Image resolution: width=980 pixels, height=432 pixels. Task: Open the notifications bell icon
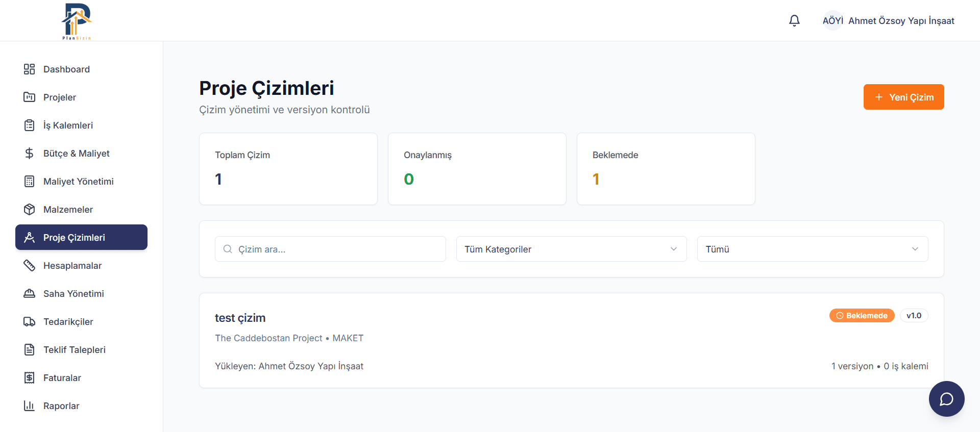[794, 20]
